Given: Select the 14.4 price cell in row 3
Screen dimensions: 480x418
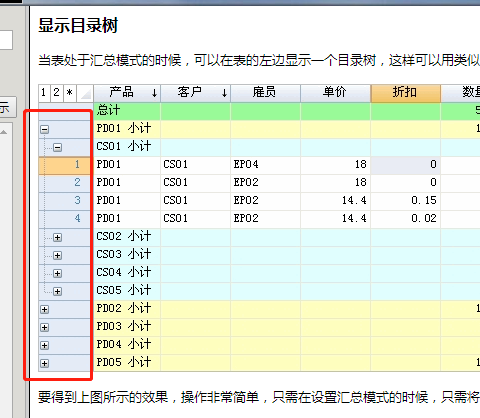Looking at the screenshot, I should tap(336, 201).
